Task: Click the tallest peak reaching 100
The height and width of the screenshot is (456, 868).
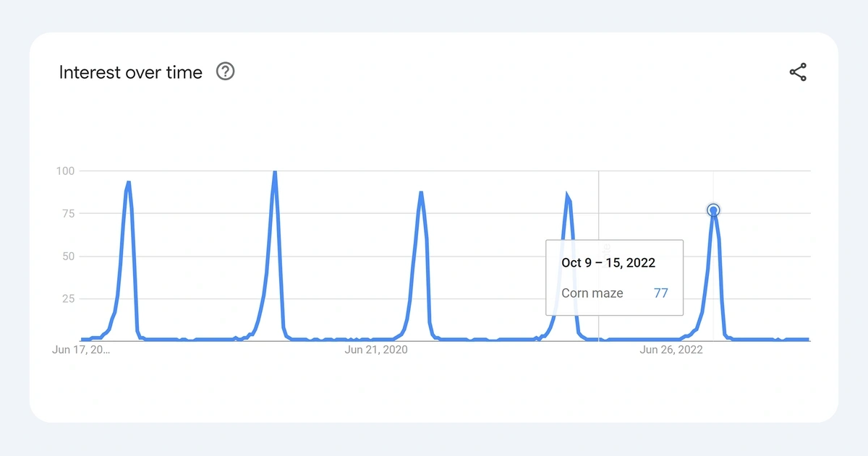Action: pos(275,172)
